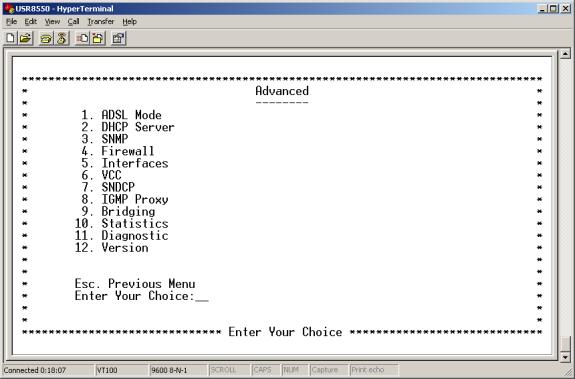Viewport: 575px width, 379px height.
Task: Open the Help menu
Action: (x=129, y=22)
